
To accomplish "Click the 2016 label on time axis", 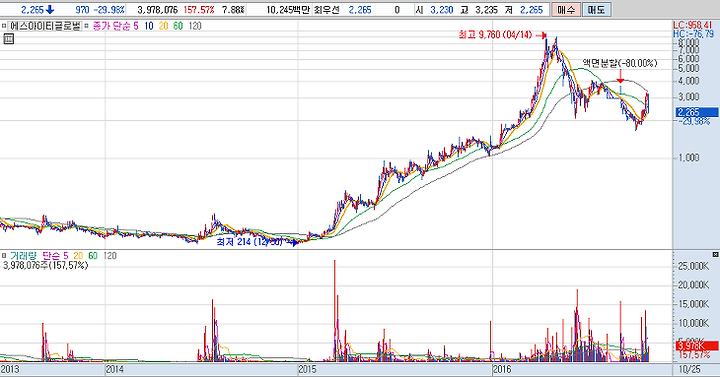I will (x=501, y=369).
